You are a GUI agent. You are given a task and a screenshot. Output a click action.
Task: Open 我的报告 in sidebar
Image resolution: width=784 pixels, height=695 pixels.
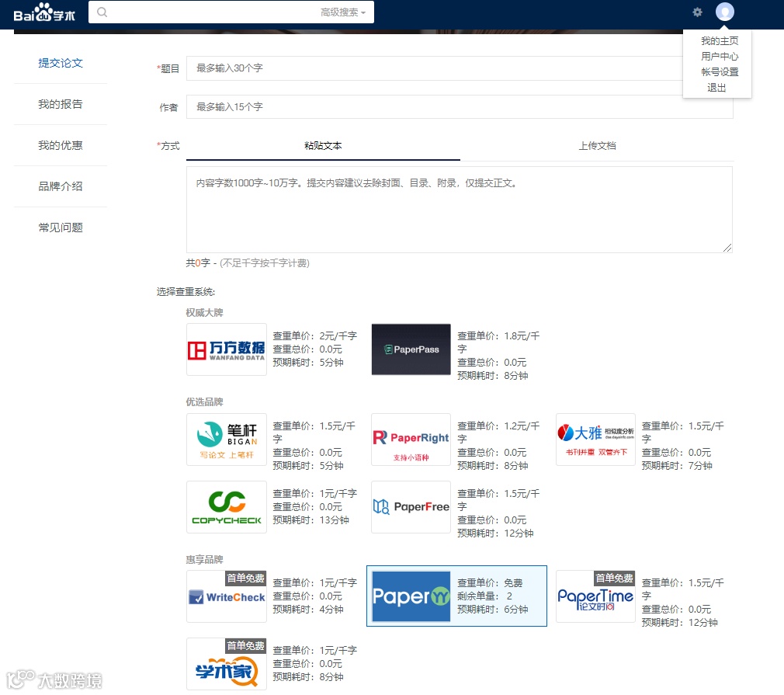[x=61, y=104]
